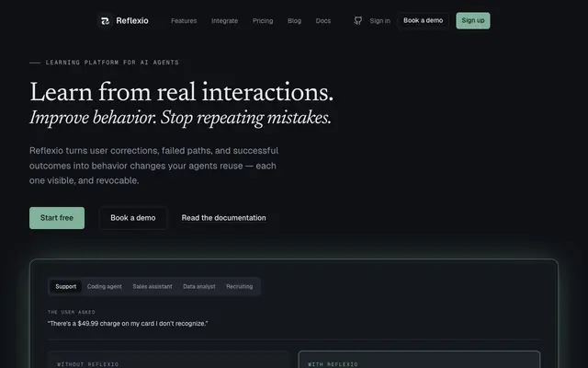The image size is (588, 368).
Task: Click the italic 'Improve behavior' subheading
Action: 180,118
